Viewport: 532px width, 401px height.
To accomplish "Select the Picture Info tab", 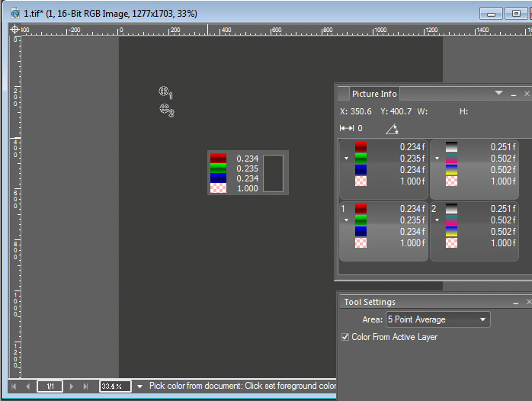I will click(374, 94).
